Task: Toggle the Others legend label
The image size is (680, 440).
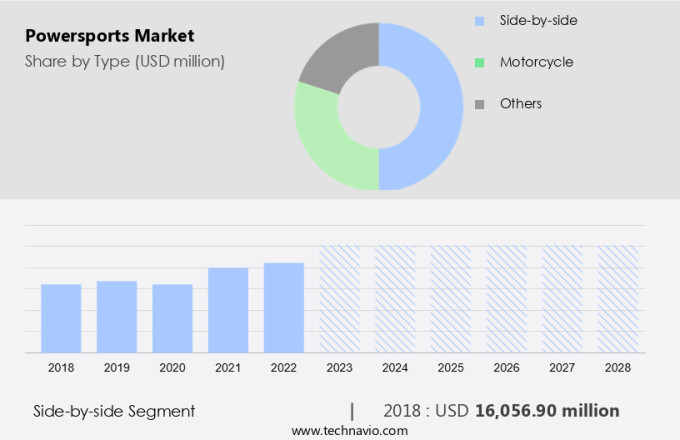Action: point(520,104)
